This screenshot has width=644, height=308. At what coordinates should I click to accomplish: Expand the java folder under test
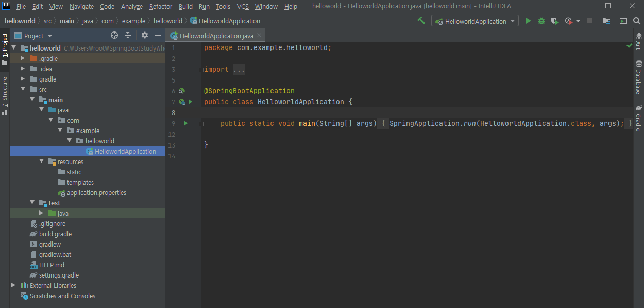click(41, 213)
